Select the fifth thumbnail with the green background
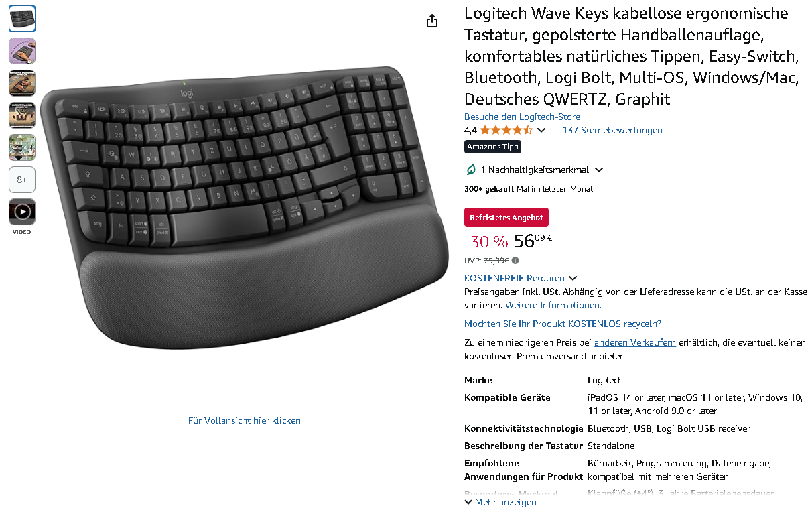This screenshot has width=812, height=510. (x=22, y=147)
